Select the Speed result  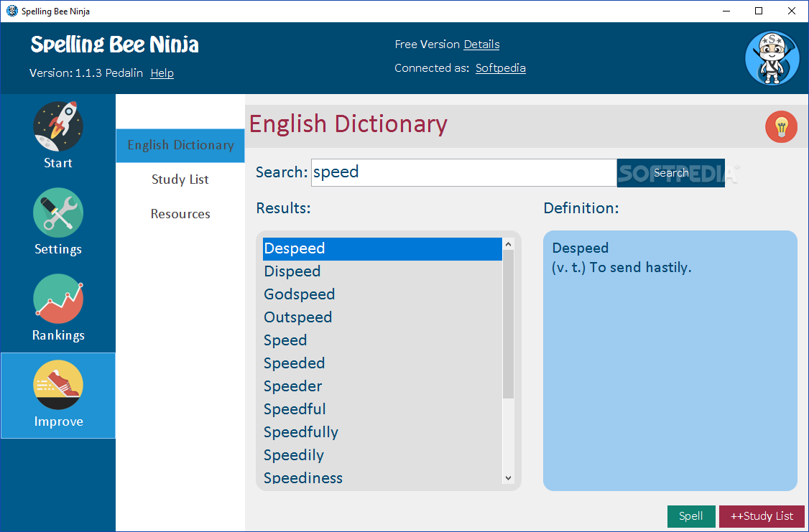382,340
